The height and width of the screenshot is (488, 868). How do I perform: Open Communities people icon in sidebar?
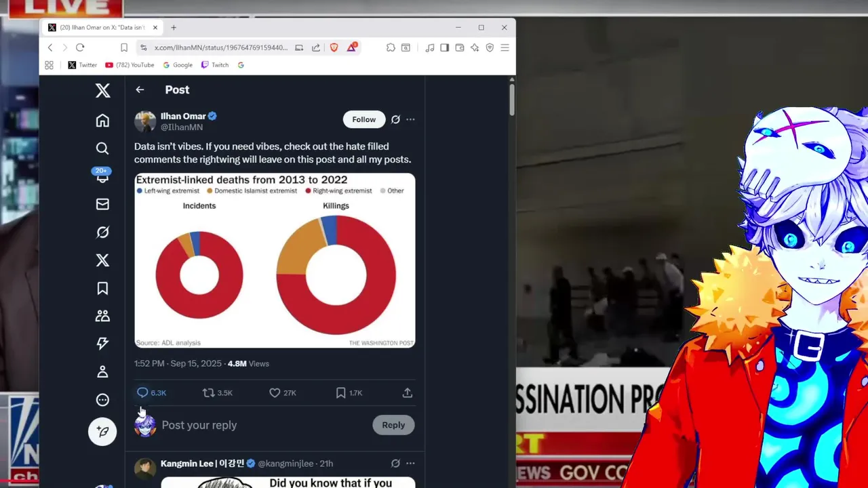(102, 316)
